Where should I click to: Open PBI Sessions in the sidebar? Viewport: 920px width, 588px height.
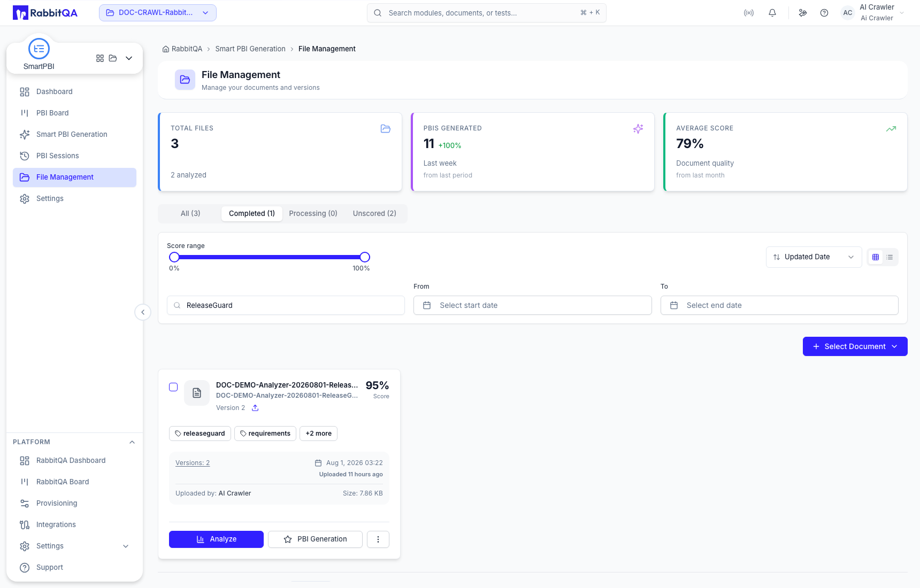(75, 156)
